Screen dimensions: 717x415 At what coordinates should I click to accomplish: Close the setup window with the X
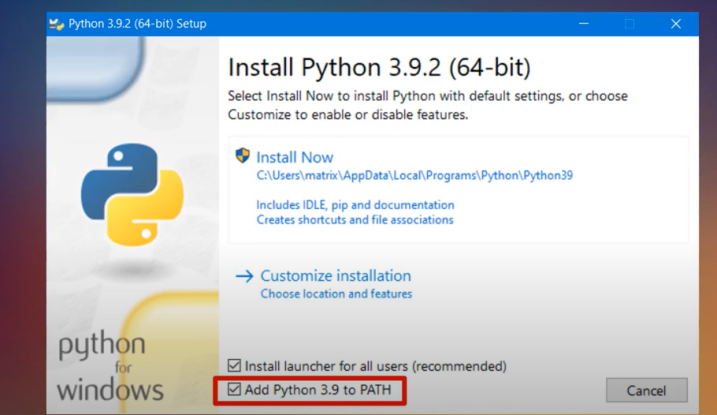click(x=676, y=23)
